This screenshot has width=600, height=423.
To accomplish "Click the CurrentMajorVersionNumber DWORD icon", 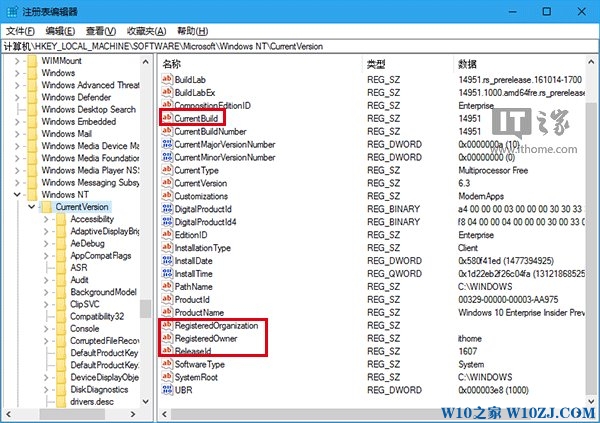I will pos(167,144).
